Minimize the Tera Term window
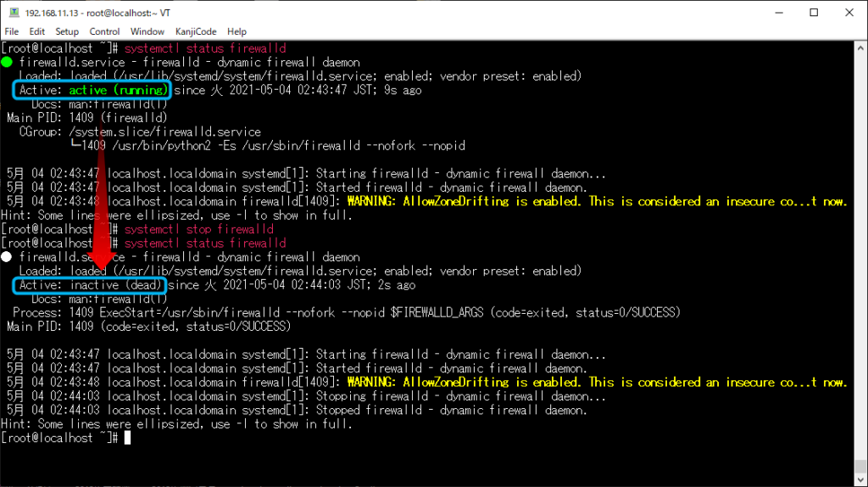868x487 pixels. tap(775, 13)
